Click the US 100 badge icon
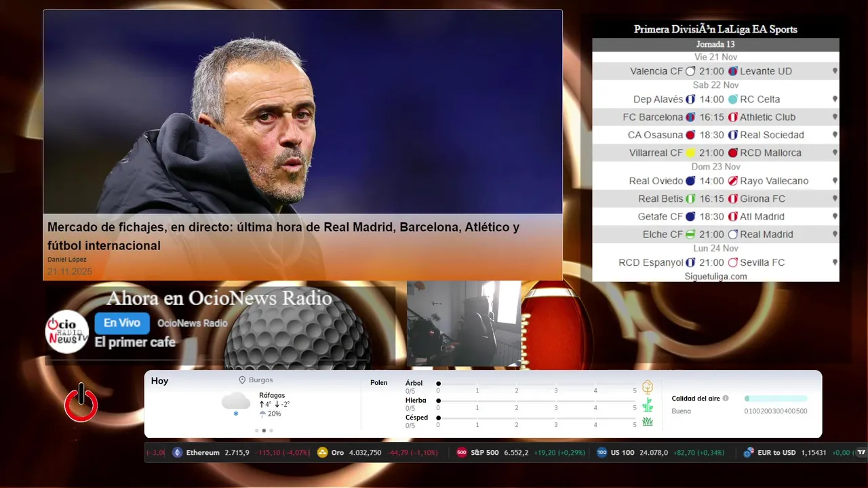 [x=601, y=453]
